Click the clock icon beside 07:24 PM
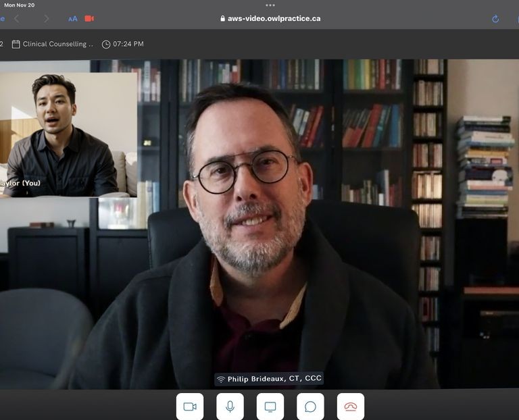Image resolution: width=519 pixels, height=420 pixels. (106, 45)
